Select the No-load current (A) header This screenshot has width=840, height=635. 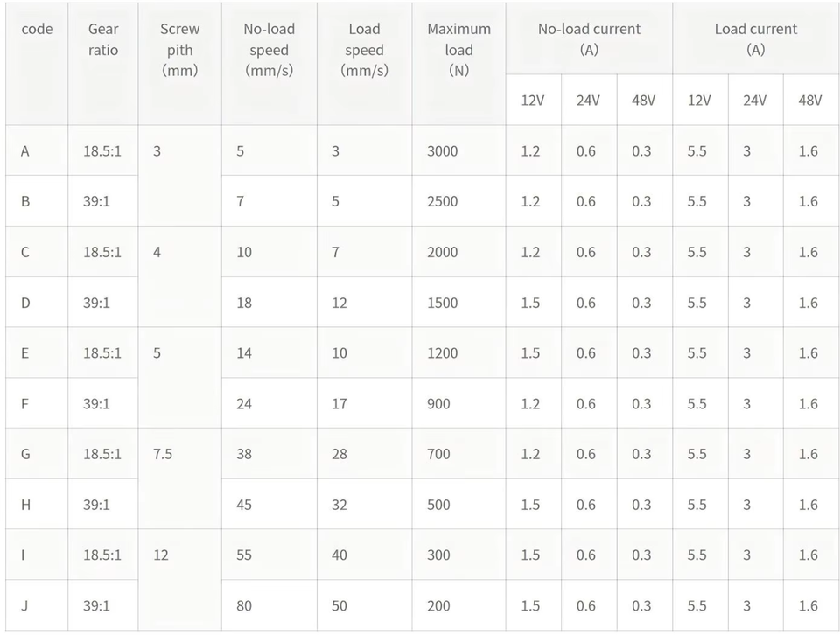(589, 39)
